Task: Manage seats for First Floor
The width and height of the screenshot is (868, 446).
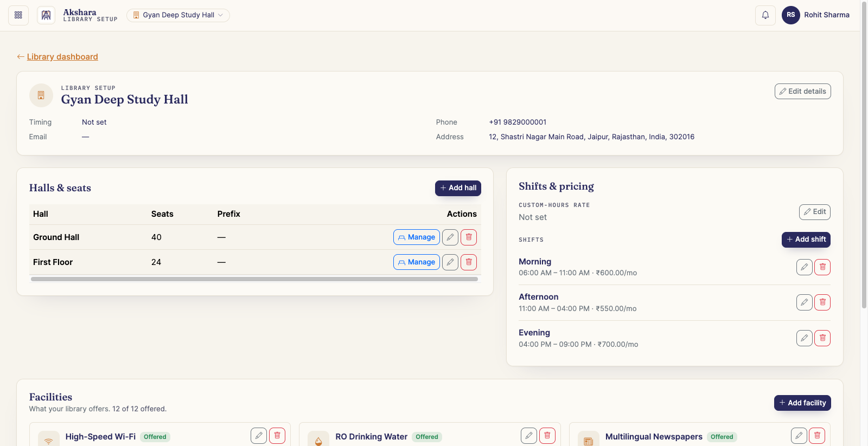Action: click(x=417, y=262)
